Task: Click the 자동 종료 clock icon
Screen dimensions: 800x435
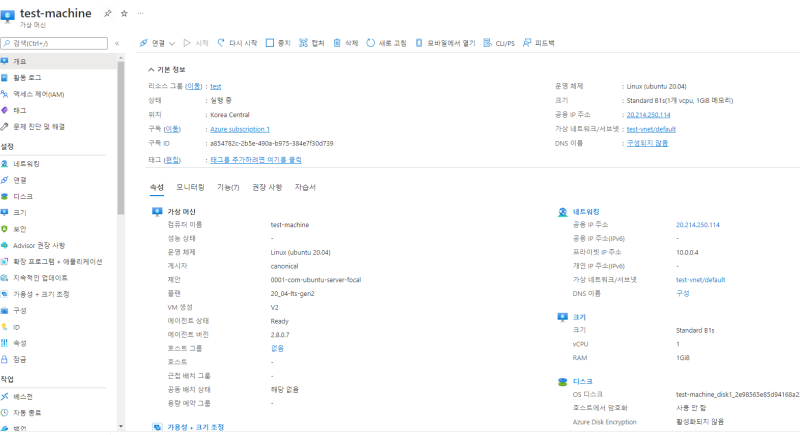Action: click(x=5, y=413)
